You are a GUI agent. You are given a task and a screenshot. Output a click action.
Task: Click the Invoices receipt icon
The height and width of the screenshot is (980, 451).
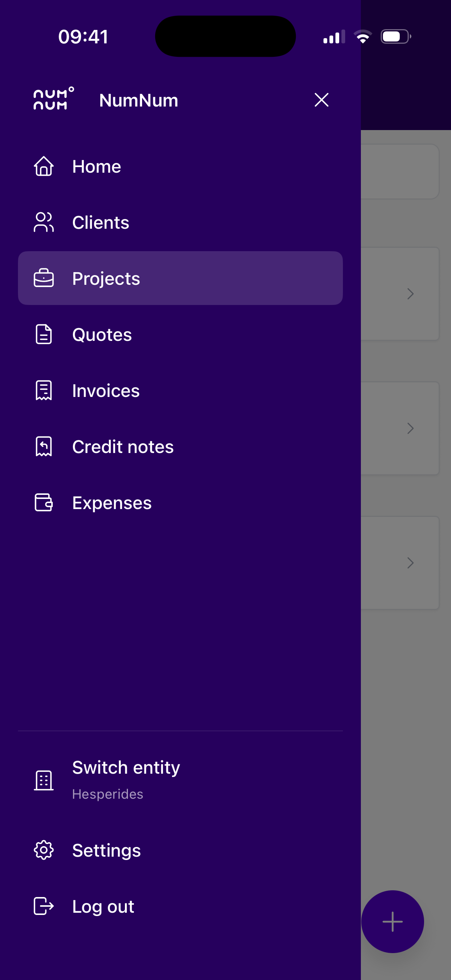click(44, 390)
